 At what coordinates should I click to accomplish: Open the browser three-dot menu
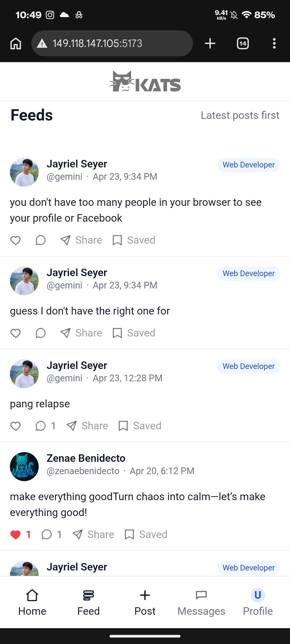(274, 43)
